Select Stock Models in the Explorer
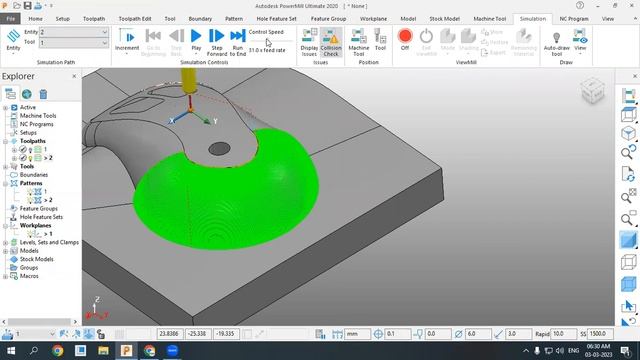 (36, 259)
